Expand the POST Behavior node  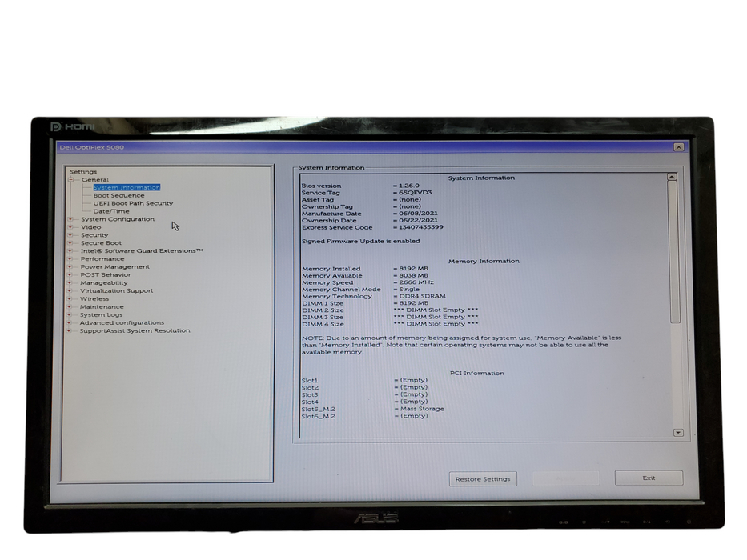pyautogui.click(x=70, y=274)
